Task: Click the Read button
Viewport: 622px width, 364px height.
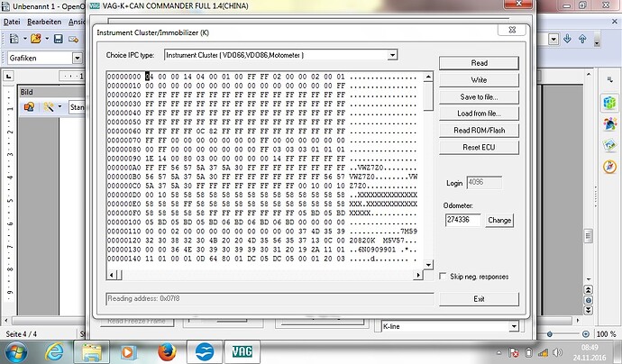Action: pos(479,63)
